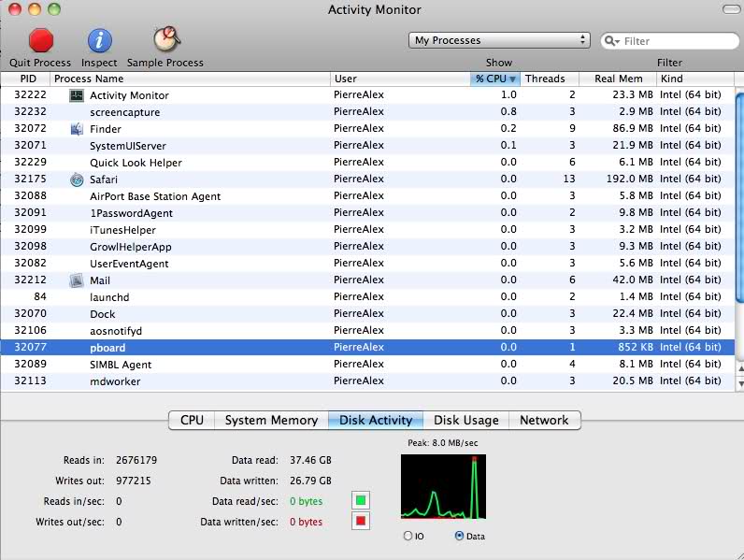Viewport: 744px width, 560px height.
Task: Switch to the Network tab
Action: tap(544, 420)
